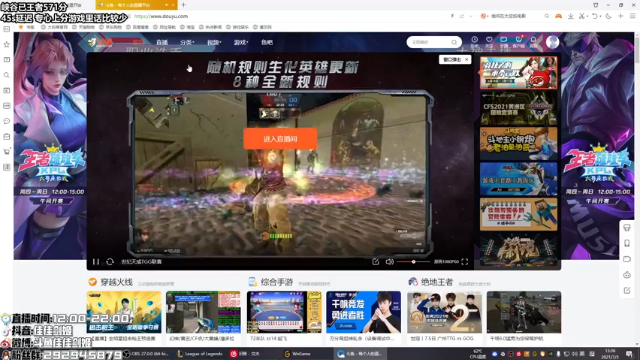The width and height of the screenshot is (640, 360).
Task: Click the star icon in browser left sidebar
Action: pyautogui.click(x=7, y=44)
